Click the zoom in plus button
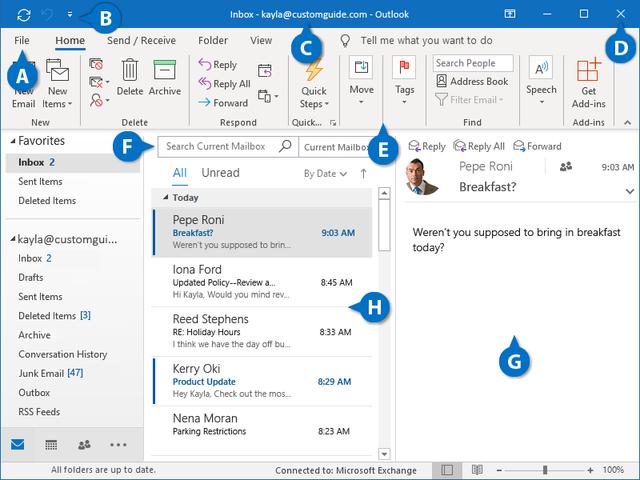The height and width of the screenshot is (480, 640). point(590,470)
